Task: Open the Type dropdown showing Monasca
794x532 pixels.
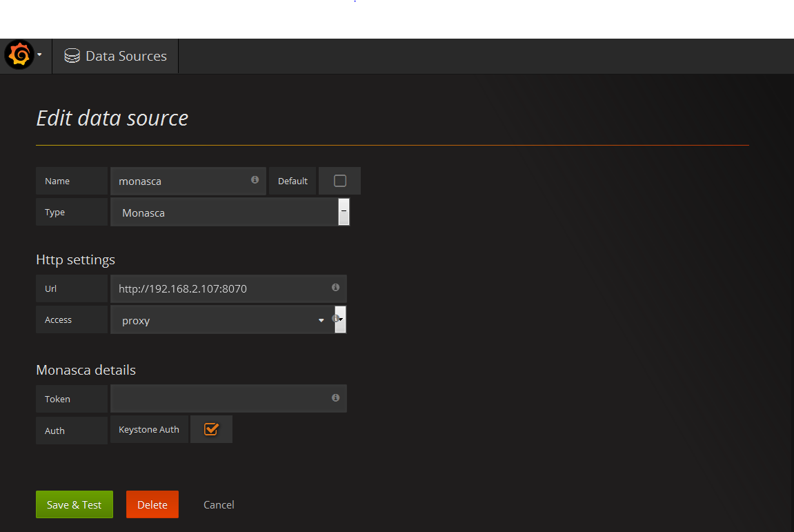Action: coord(230,213)
